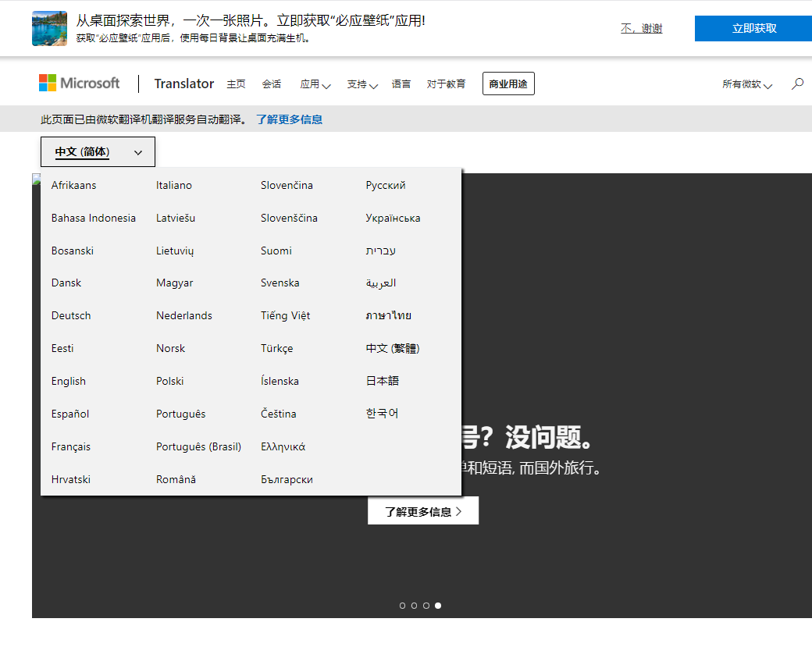The height and width of the screenshot is (647, 812).
Task: Select Български language
Action: coord(287,480)
